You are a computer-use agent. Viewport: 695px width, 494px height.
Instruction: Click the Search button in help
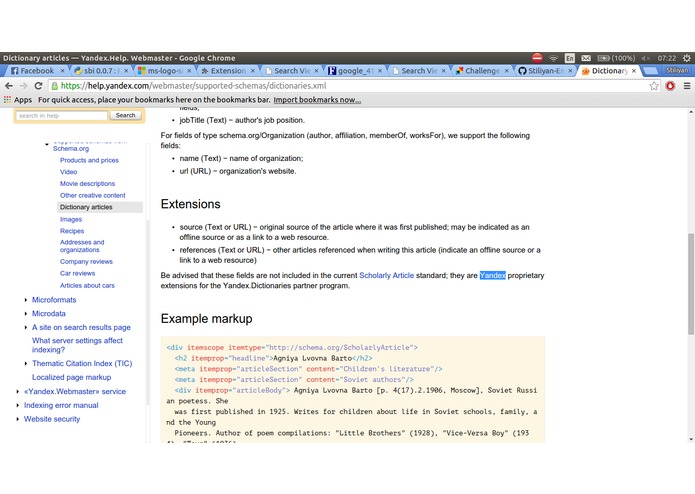[x=125, y=115]
